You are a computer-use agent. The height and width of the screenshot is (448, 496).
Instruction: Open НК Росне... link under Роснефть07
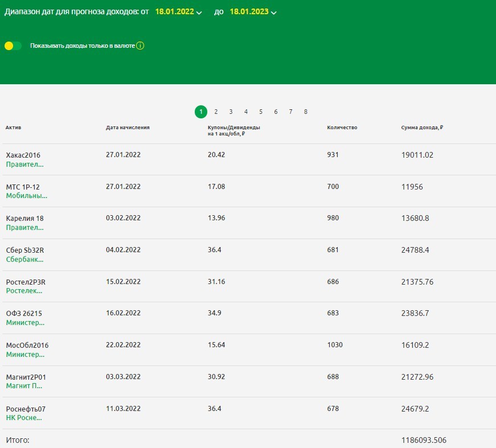24,417
